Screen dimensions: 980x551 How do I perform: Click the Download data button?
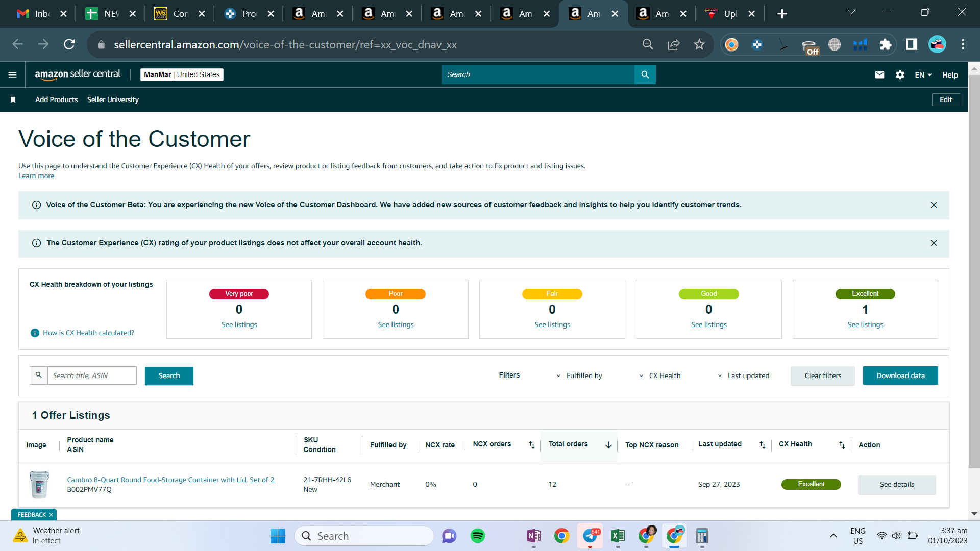900,376
